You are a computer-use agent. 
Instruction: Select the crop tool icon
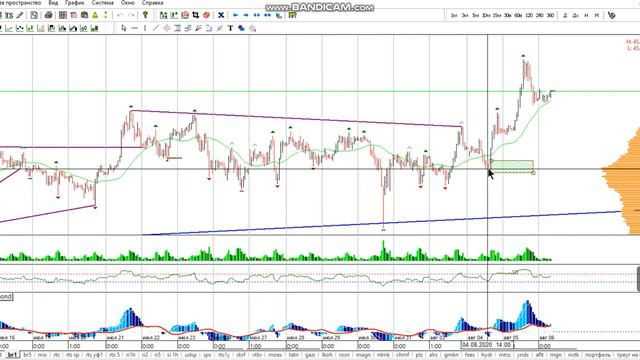pyautogui.click(x=196, y=16)
